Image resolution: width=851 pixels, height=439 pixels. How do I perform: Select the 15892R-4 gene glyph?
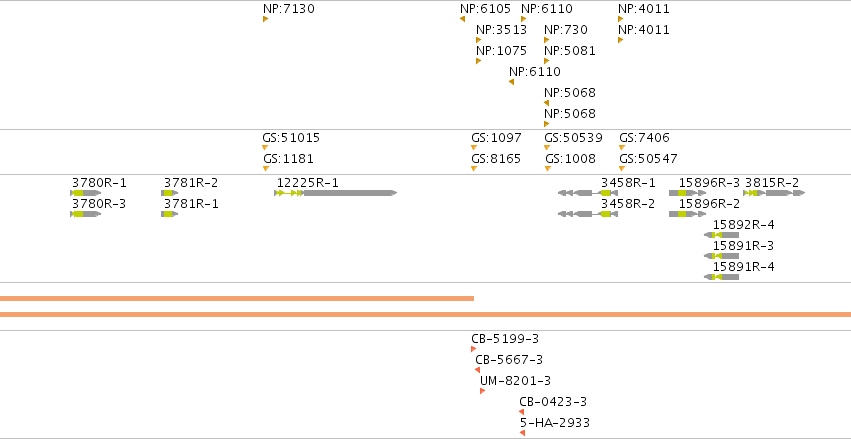pyautogui.click(x=721, y=235)
